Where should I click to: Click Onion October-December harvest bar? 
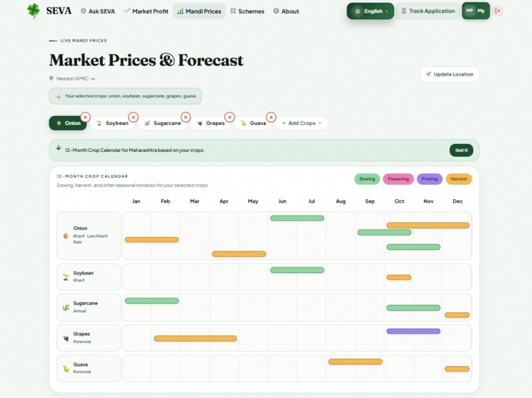428,225
